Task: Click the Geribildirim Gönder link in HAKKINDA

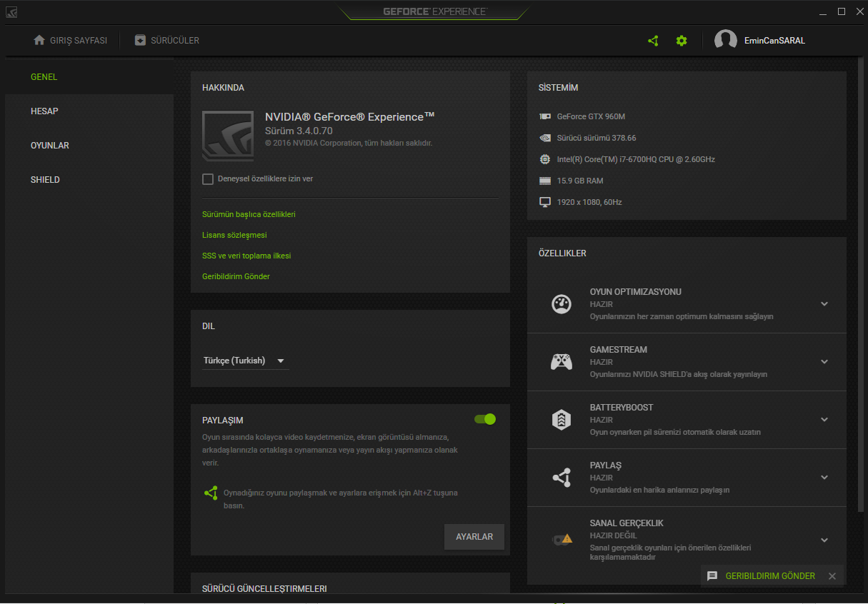Action: [236, 276]
